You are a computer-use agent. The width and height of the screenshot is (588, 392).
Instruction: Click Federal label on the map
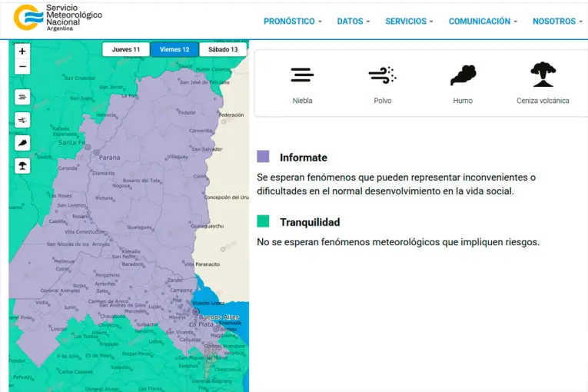(187, 112)
